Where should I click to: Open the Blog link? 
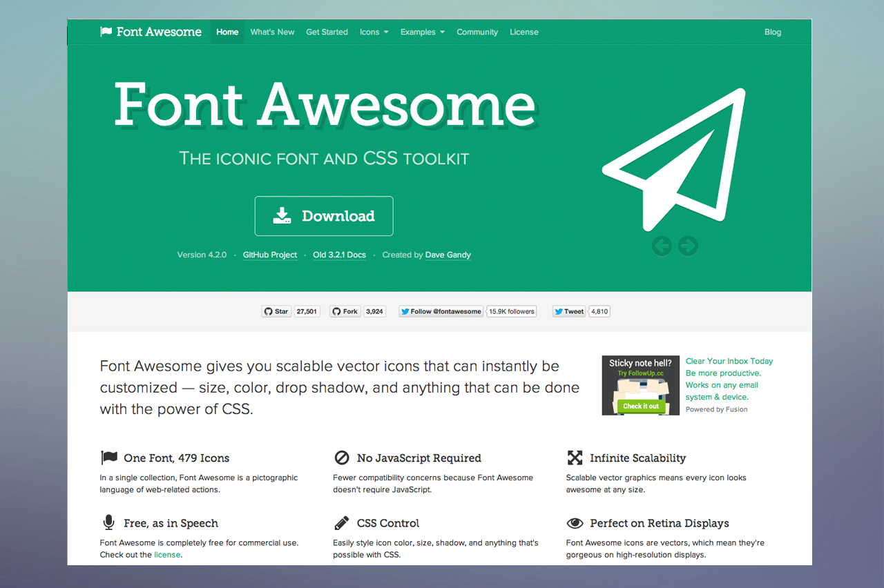[x=773, y=32]
